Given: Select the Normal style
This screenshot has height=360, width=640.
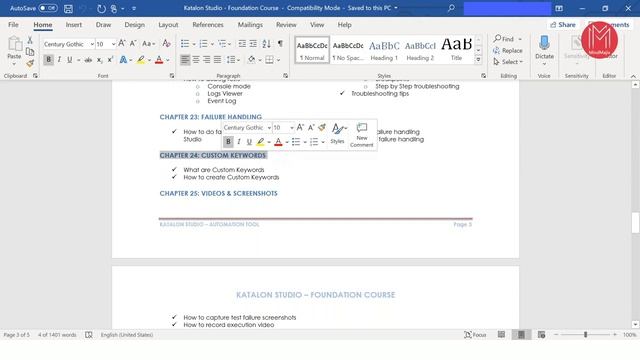Looking at the screenshot, I should (x=312, y=50).
